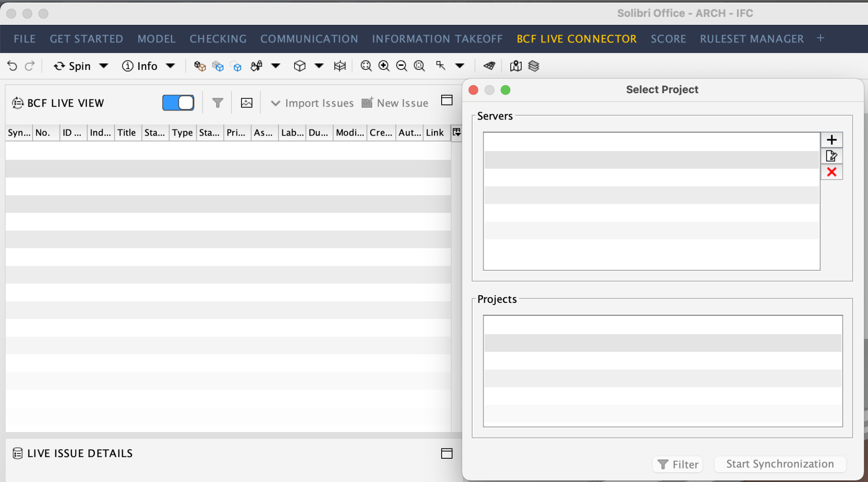This screenshot has width=868, height=482.
Task: Open the COMMUNICATION tab
Action: [x=309, y=39]
